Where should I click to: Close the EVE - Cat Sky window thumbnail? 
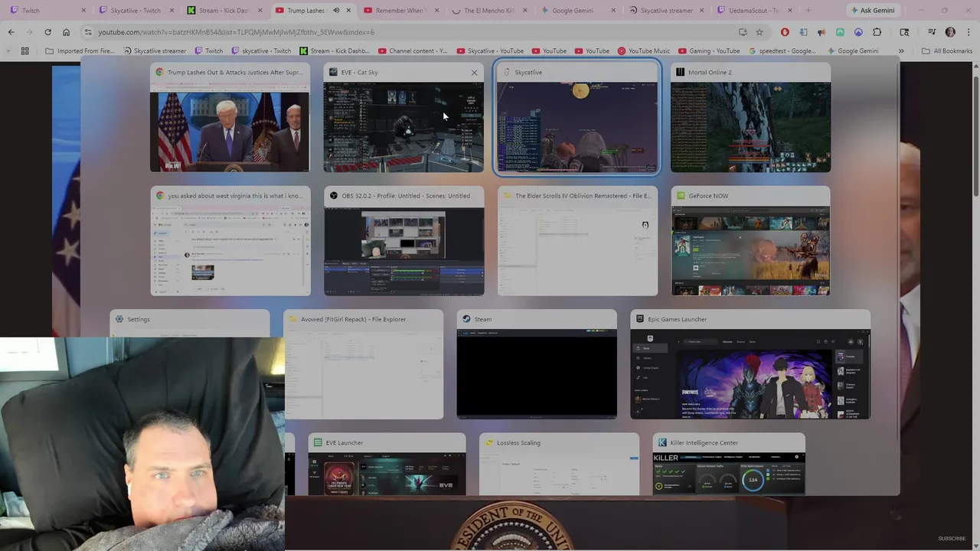[474, 73]
